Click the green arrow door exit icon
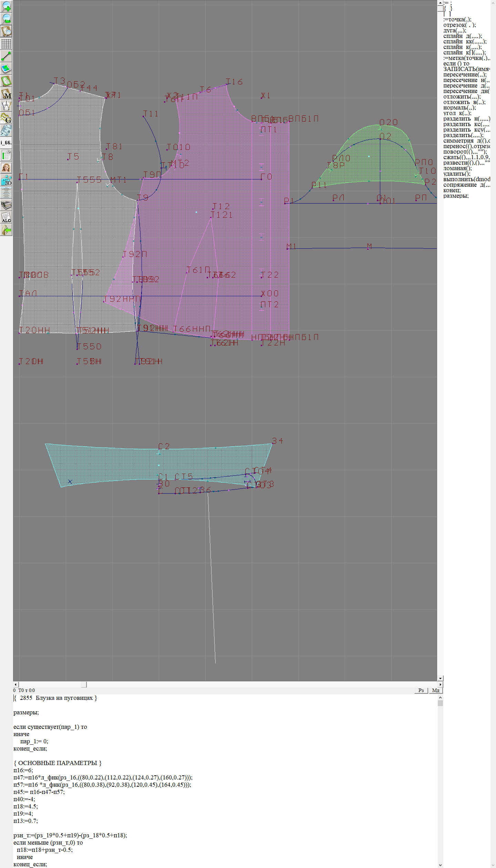 click(x=6, y=230)
